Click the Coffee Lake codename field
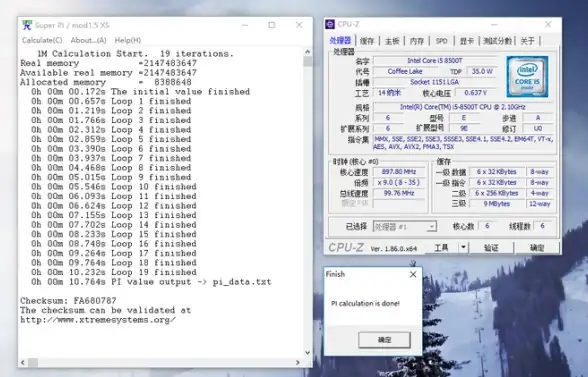The height and width of the screenshot is (377, 588). (405, 71)
